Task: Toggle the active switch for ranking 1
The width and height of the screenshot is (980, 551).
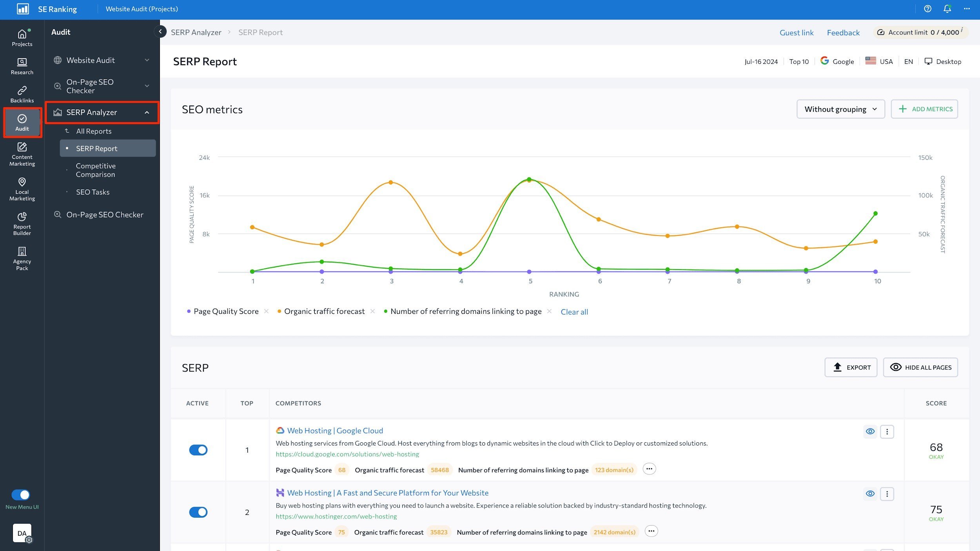Action: point(198,450)
